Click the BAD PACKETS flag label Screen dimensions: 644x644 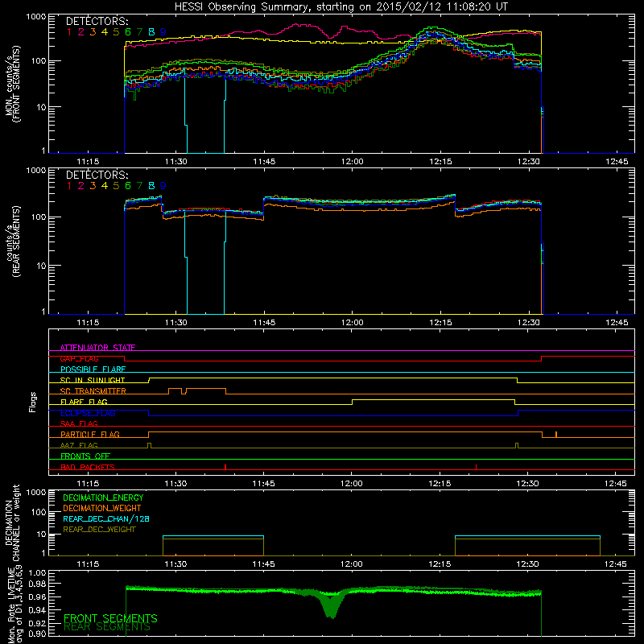click(88, 467)
